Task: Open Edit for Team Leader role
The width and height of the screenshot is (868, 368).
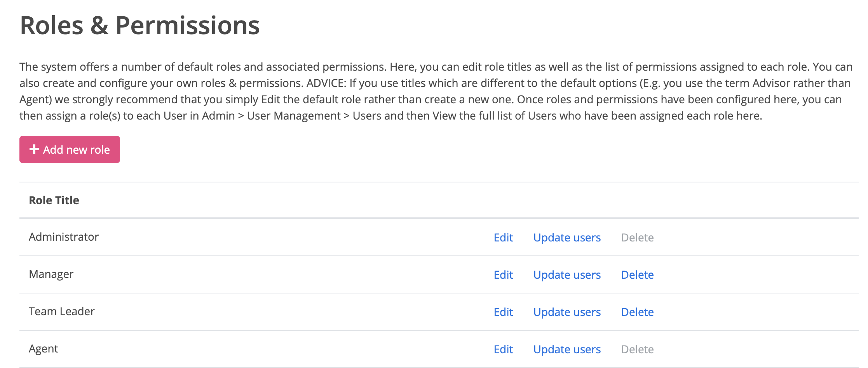Action: pos(503,312)
